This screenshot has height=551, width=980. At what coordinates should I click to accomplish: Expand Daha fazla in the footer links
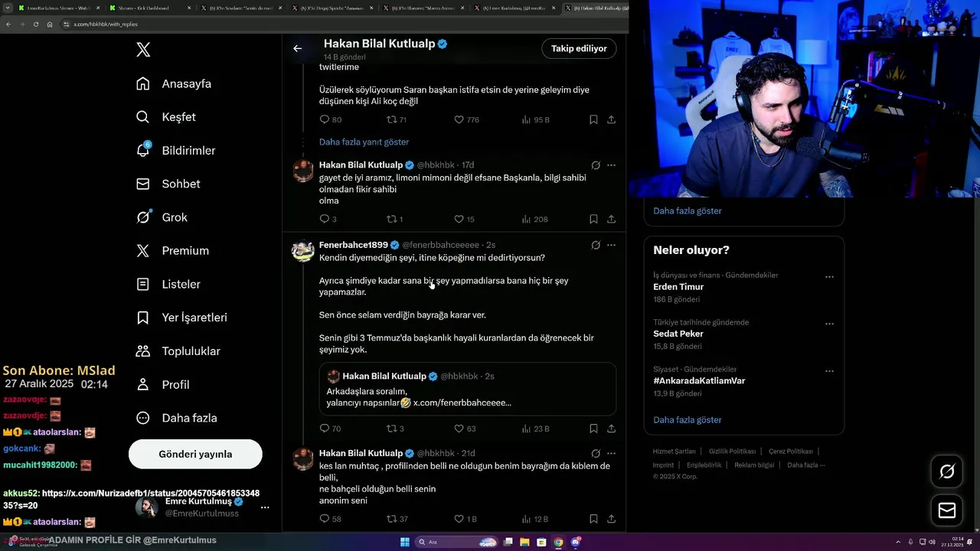tap(805, 465)
